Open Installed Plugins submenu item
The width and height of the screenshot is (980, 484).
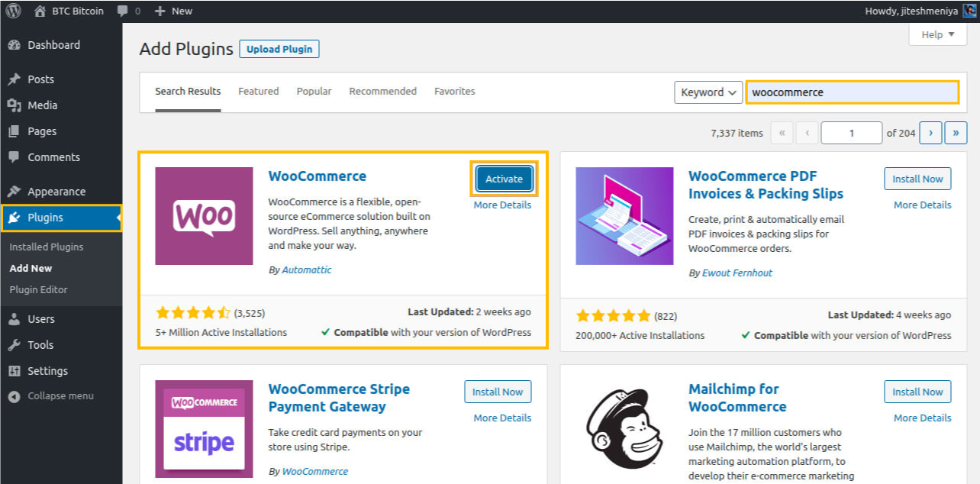coord(47,247)
